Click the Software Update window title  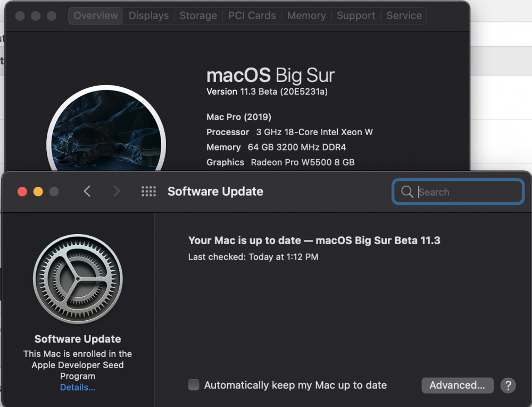coord(215,192)
